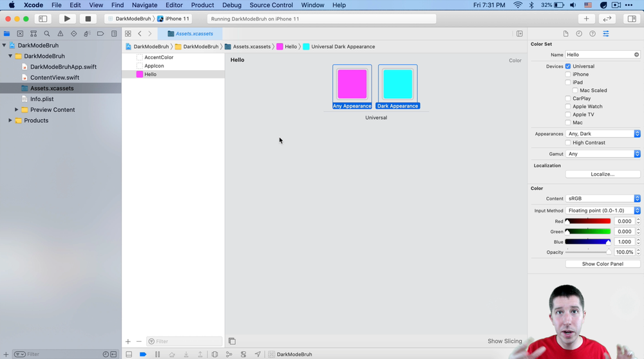This screenshot has width=644, height=359.
Task: Show the History inspector
Action: point(579,33)
